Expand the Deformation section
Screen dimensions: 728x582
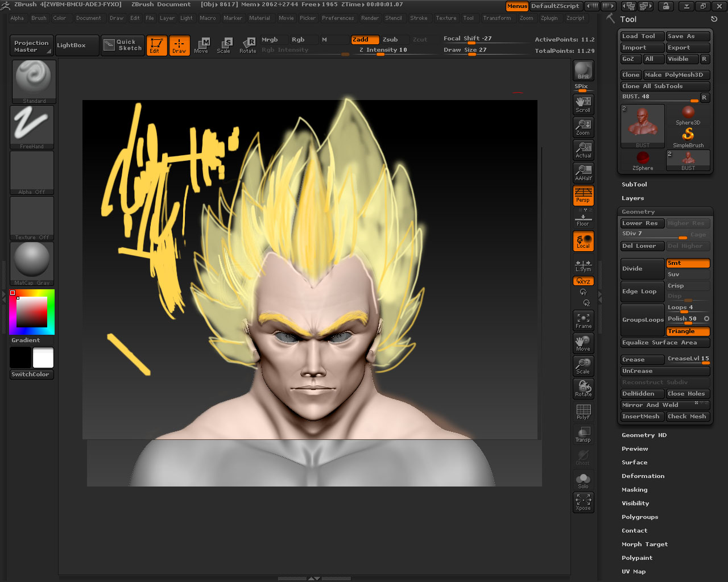(643, 476)
